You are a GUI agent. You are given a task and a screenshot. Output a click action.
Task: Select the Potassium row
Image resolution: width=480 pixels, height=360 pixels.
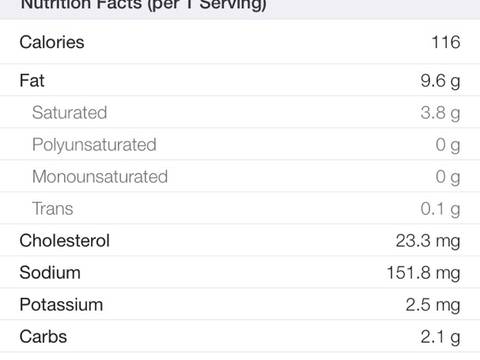tap(240, 304)
